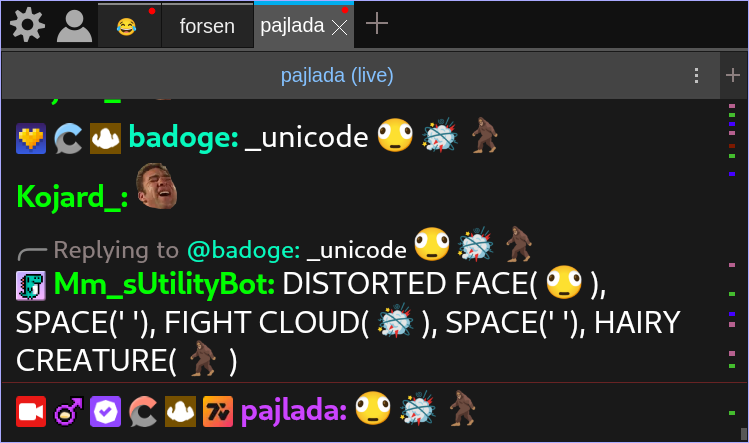Open settings via the gear icon
749x443 pixels.
(27, 25)
